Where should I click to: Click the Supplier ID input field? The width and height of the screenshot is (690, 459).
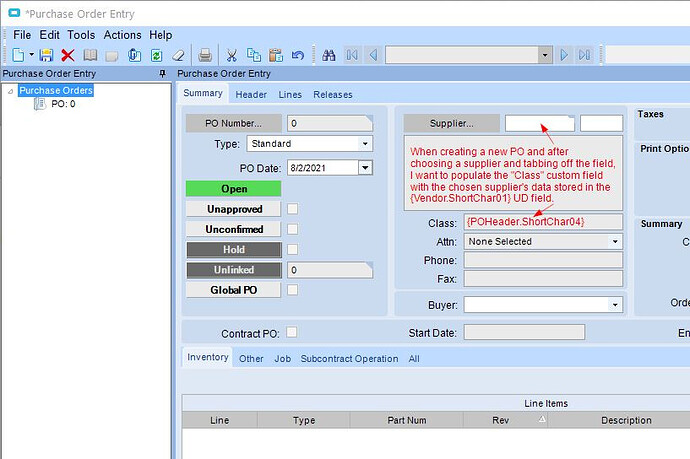540,124
